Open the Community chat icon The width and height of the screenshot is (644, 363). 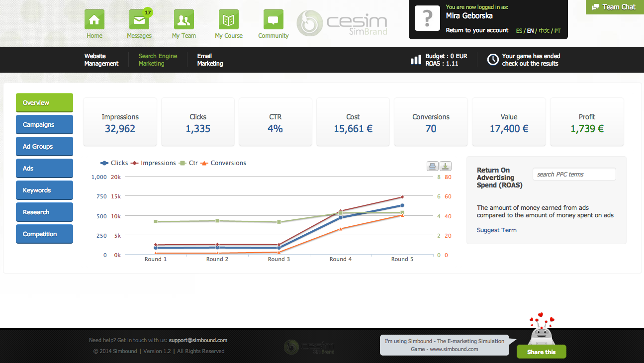273,20
